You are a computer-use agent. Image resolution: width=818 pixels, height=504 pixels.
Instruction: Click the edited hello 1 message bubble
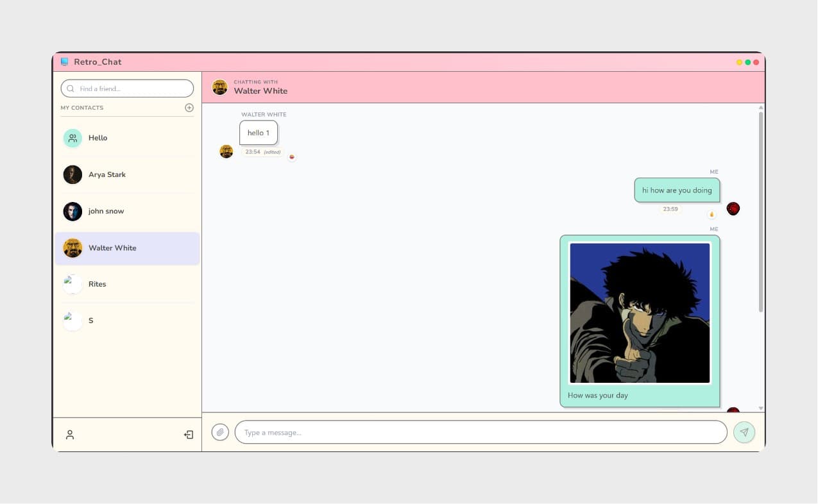click(259, 133)
